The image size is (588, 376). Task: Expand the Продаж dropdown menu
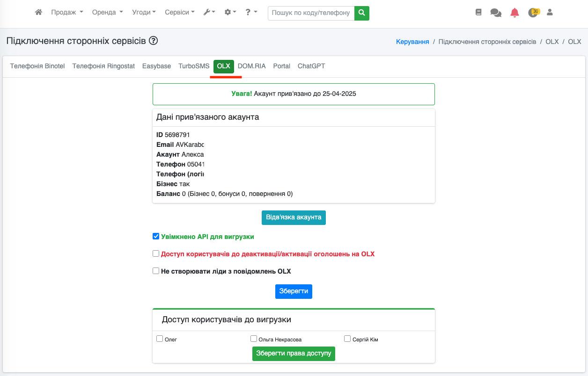tap(67, 13)
